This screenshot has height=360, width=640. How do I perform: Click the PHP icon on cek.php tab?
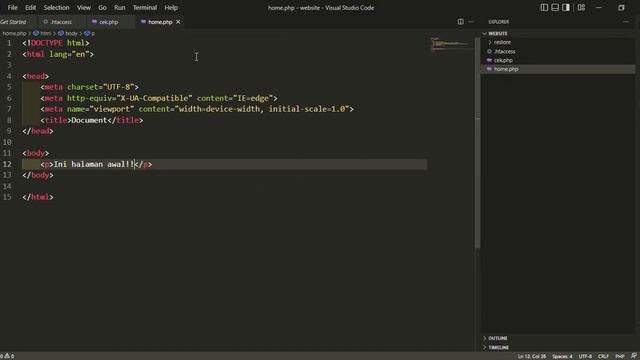click(x=94, y=22)
